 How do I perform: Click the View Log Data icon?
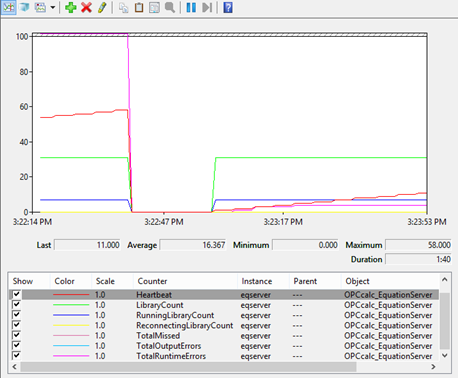[x=24, y=7]
